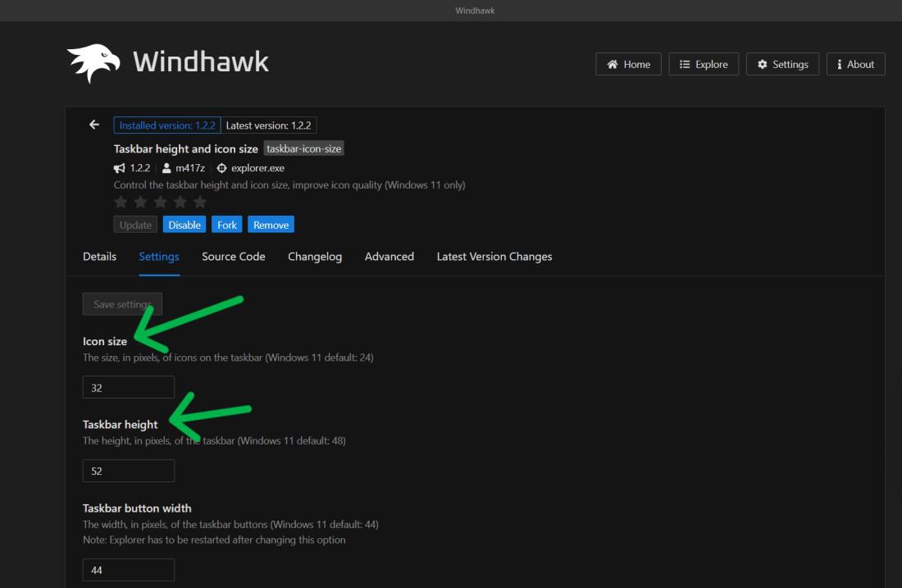Click the Windhawk window title

coord(475,11)
